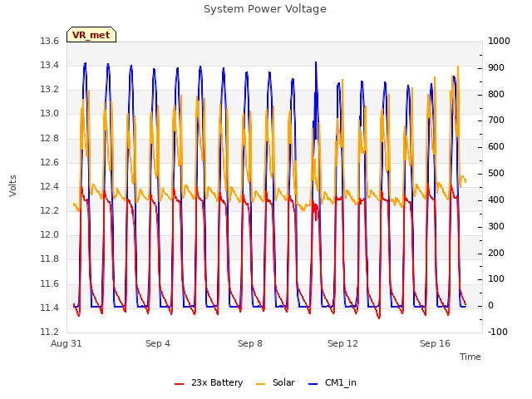532x399 pixels.
Task: Click the orange Solar legend swatch
Action: point(260,383)
